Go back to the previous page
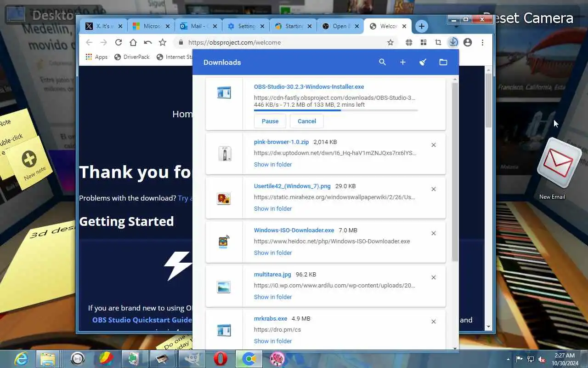Screen dimensions: 588x368 coord(89,42)
